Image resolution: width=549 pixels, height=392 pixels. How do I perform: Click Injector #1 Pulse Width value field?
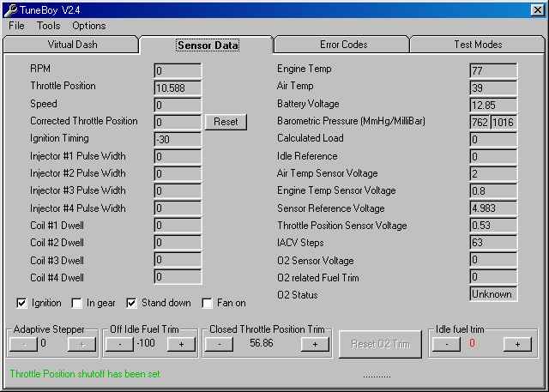(x=178, y=156)
